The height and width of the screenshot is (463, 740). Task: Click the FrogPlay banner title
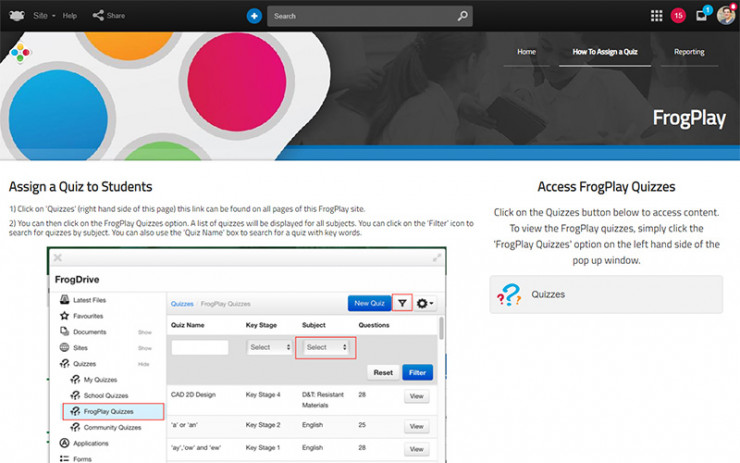pos(688,117)
